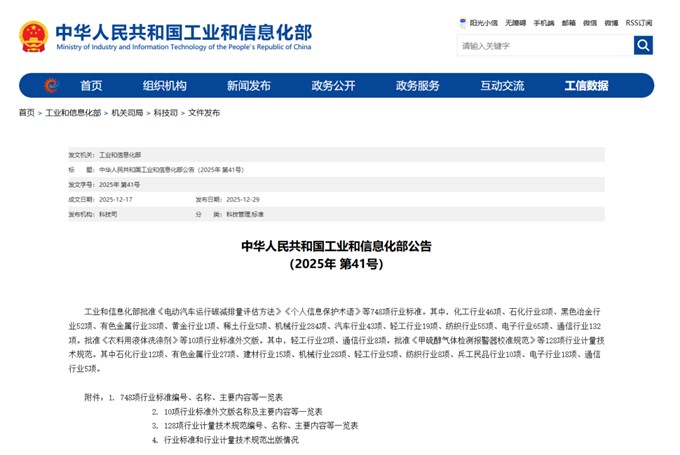Select 首页 in the navigation bar
The width and height of the screenshot is (680, 455).
pyautogui.click(x=91, y=86)
